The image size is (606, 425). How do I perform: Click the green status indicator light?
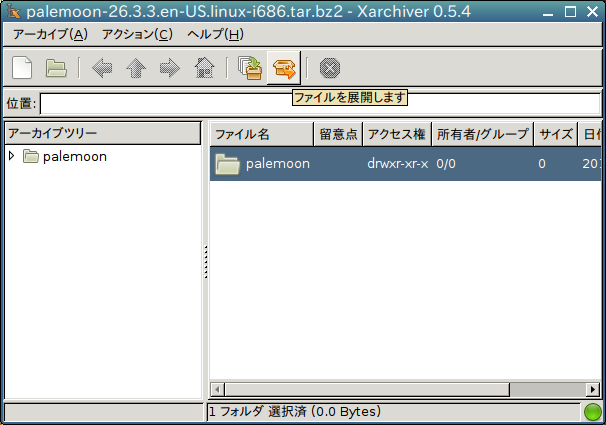[x=593, y=412]
